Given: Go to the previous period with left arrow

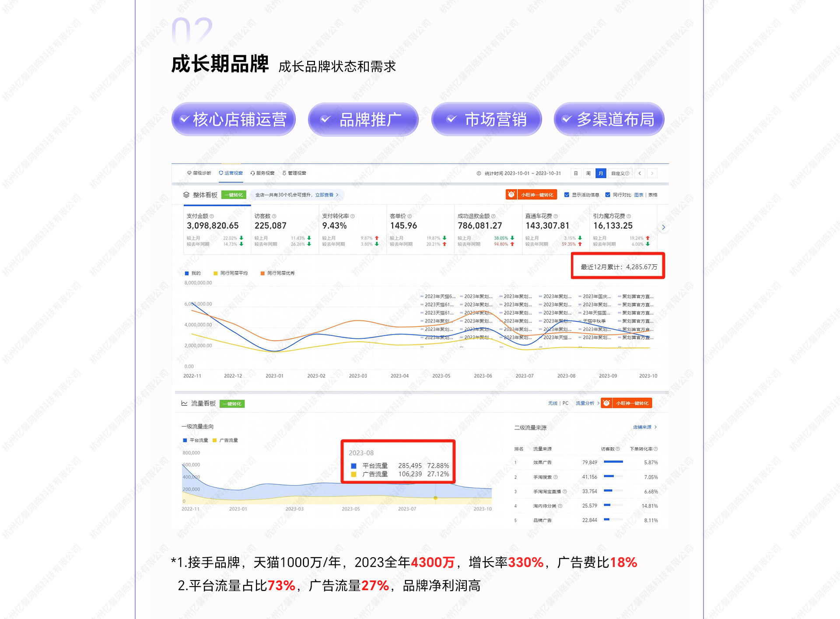Looking at the screenshot, I should [x=640, y=173].
